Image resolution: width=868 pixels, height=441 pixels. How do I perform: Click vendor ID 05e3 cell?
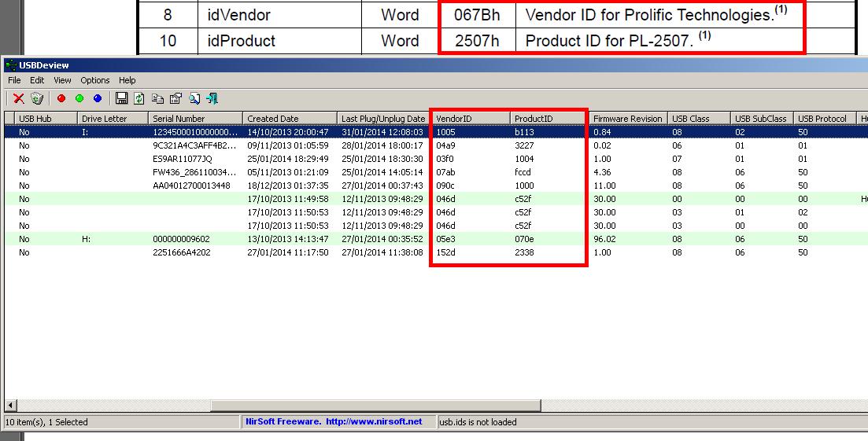tap(445, 239)
